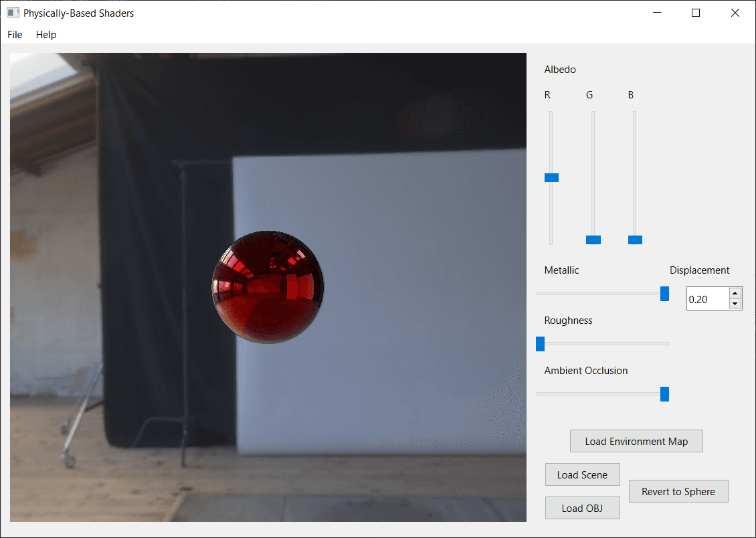Click into the Displacement value field

pos(707,299)
